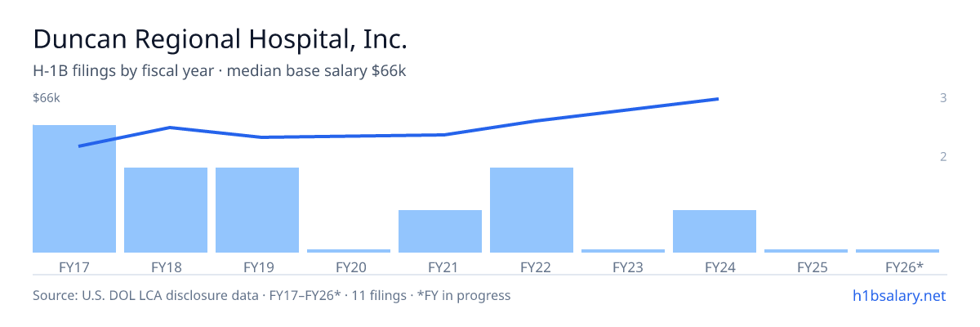Click the right axis value 3

(943, 98)
